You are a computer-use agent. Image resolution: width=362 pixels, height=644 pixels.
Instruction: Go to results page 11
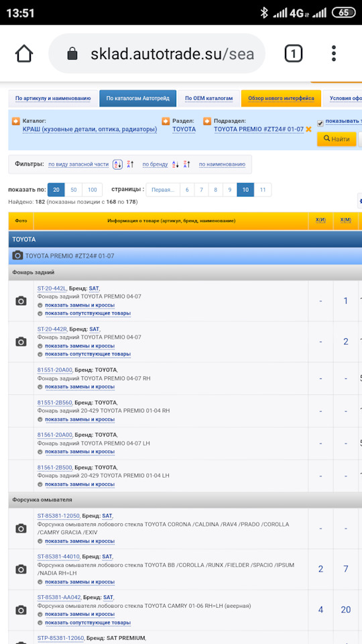tap(263, 190)
